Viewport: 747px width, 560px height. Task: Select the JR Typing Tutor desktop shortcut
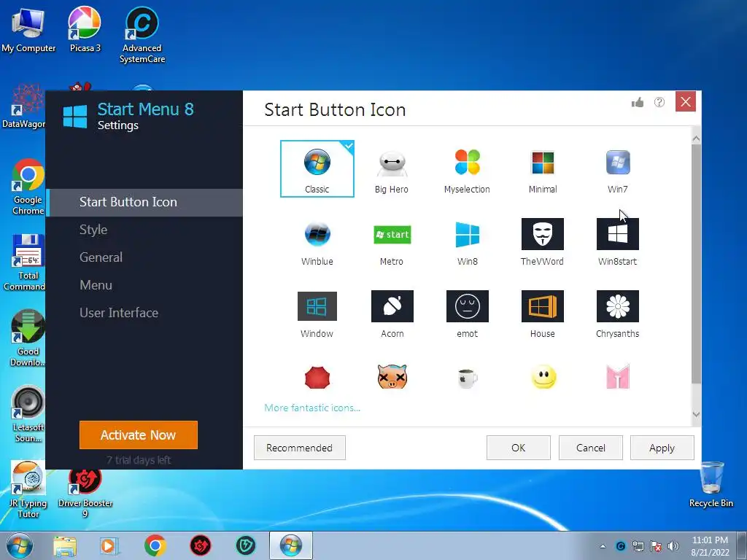[28, 490]
